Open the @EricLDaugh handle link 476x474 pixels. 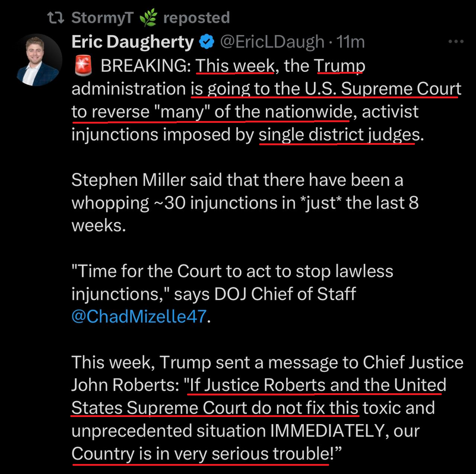tap(272, 42)
